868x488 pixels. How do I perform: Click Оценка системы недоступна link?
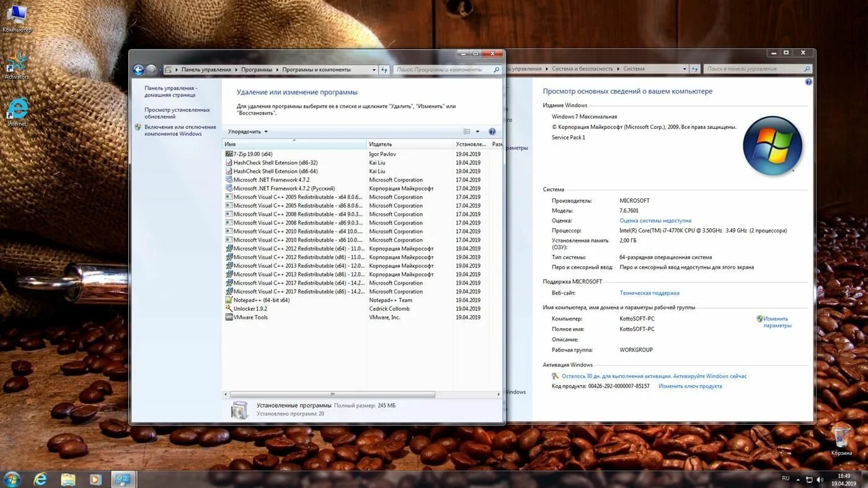[655, 221]
